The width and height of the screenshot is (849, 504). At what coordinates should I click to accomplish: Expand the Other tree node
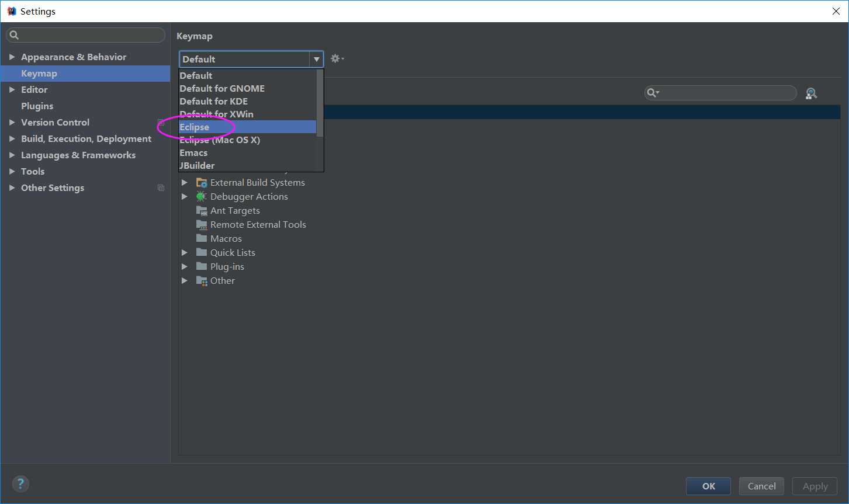[185, 281]
